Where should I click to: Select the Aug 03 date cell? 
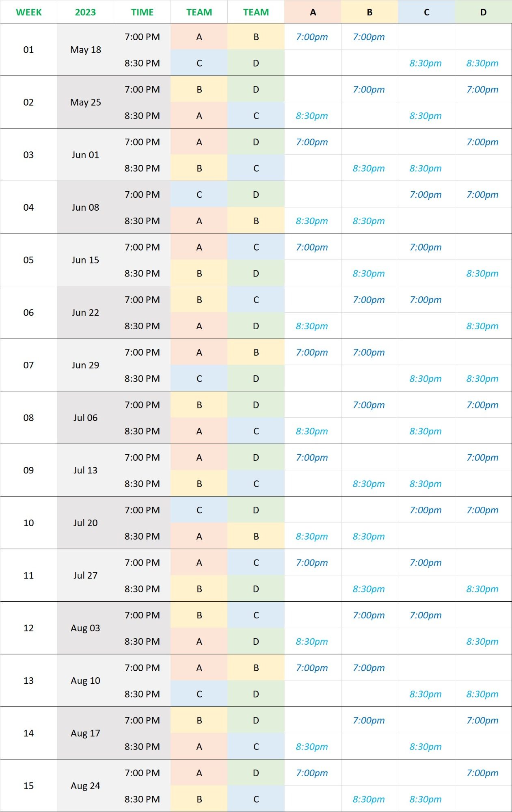[85, 628]
